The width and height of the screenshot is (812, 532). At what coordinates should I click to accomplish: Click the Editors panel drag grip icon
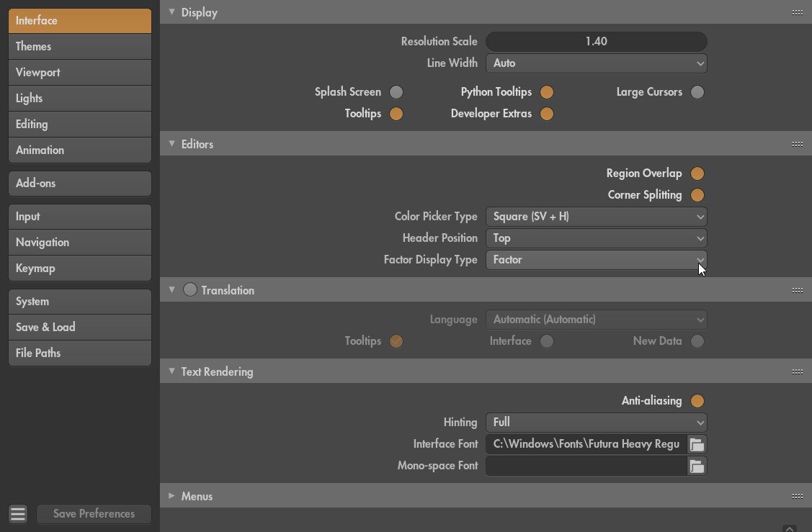point(797,144)
